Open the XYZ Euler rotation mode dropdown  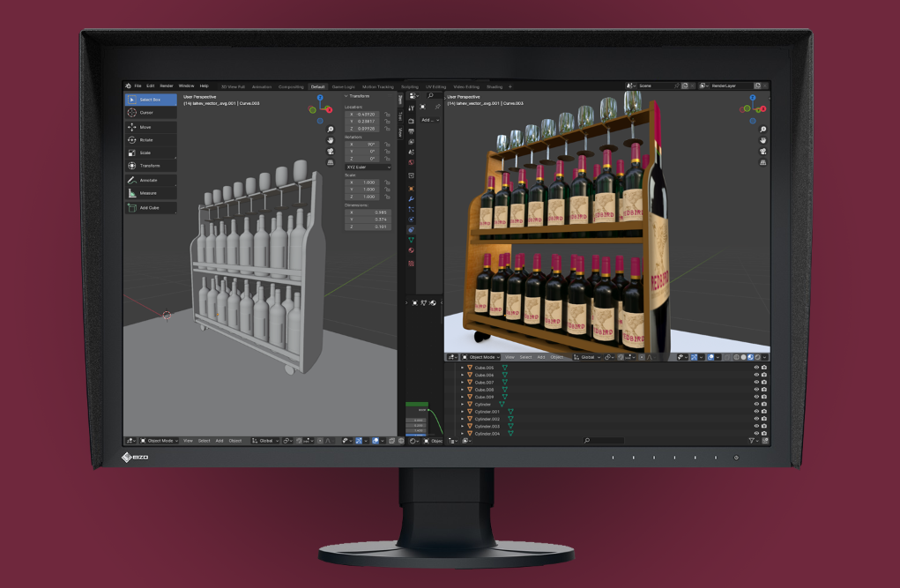click(368, 167)
